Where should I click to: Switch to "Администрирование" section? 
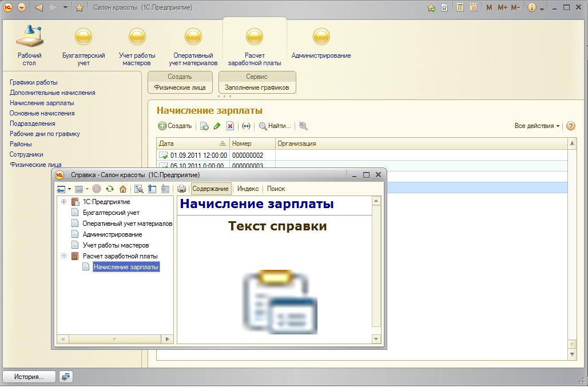tap(321, 43)
